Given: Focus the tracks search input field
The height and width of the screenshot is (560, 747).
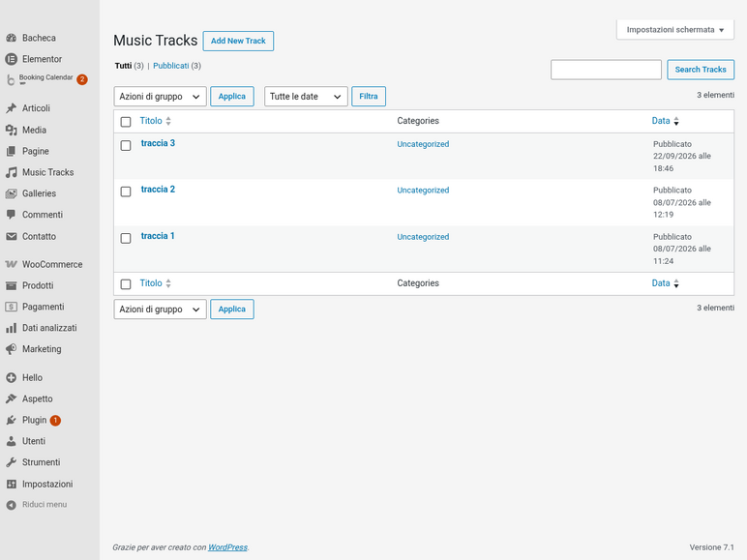Looking at the screenshot, I should pyautogui.click(x=606, y=70).
